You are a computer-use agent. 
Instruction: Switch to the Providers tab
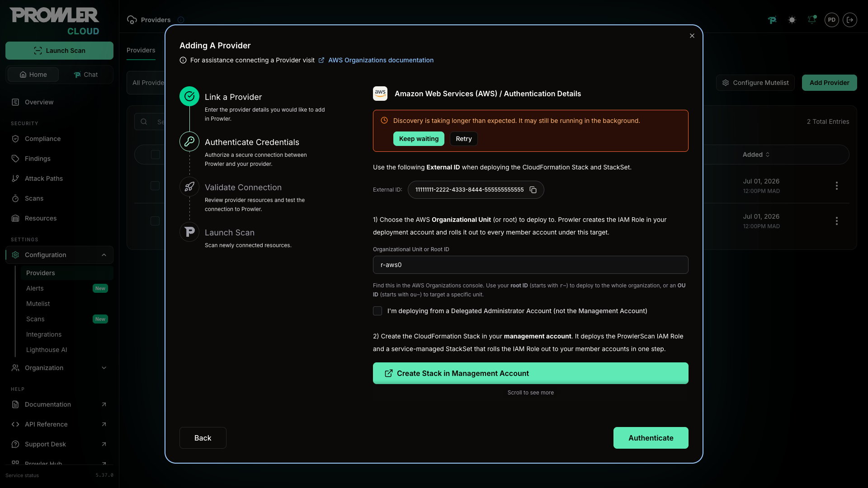[x=141, y=50]
